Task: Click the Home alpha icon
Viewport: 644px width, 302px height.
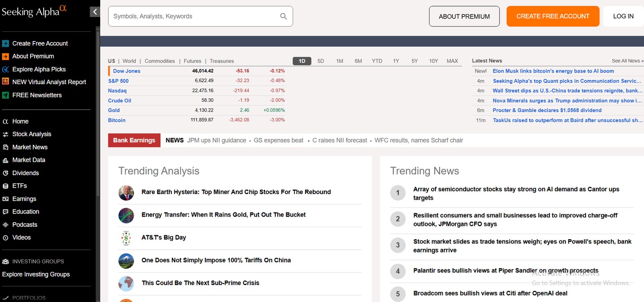Action: coord(6,121)
